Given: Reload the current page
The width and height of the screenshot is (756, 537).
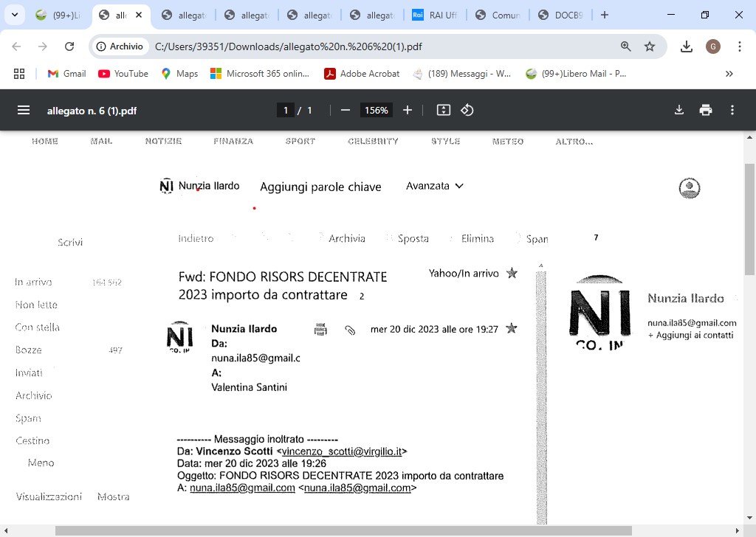Looking at the screenshot, I should [x=69, y=46].
